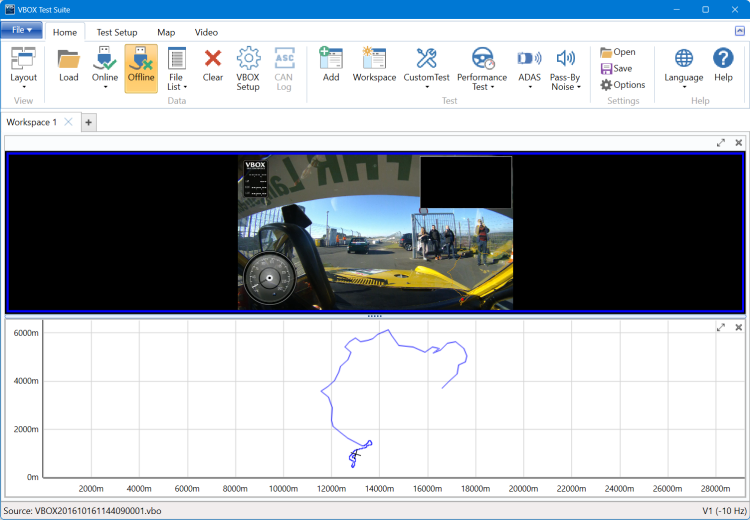Collapse the ribbon with the chevron
This screenshot has height=520, width=750.
(739, 31)
